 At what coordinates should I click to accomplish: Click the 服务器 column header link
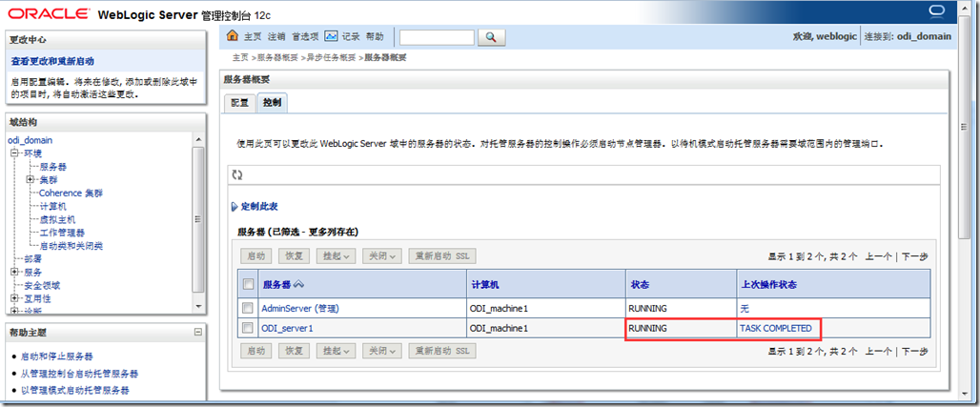pos(276,285)
